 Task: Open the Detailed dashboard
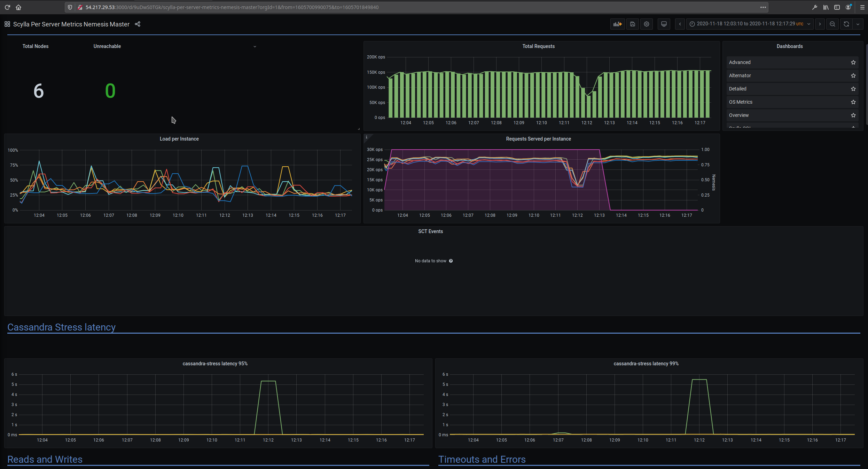(737, 89)
